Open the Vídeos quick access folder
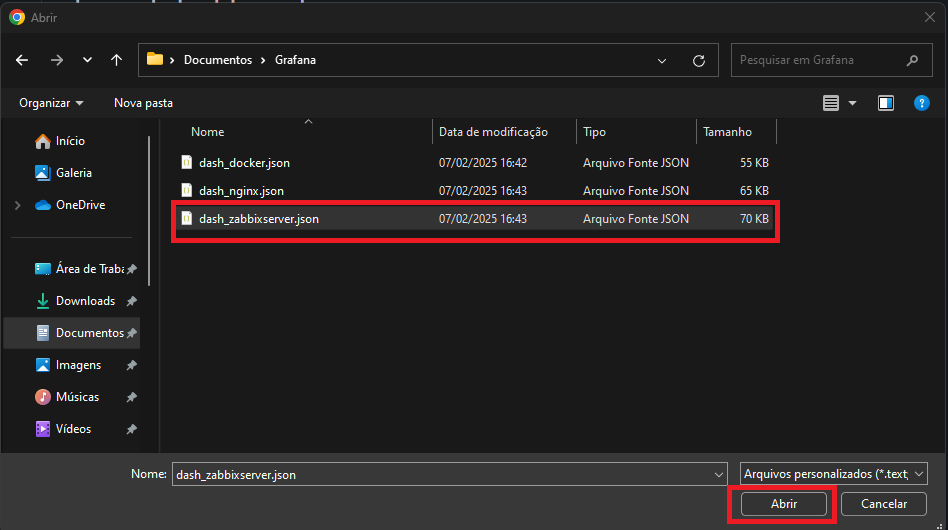The width and height of the screenshot is (948, 530). 73,429
